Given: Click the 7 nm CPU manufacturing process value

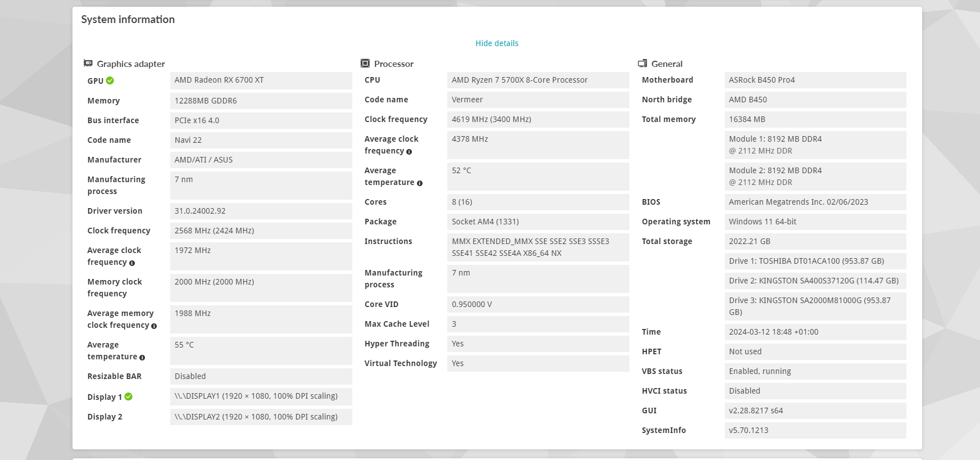Looking at the screenshot, I should 538,279.
